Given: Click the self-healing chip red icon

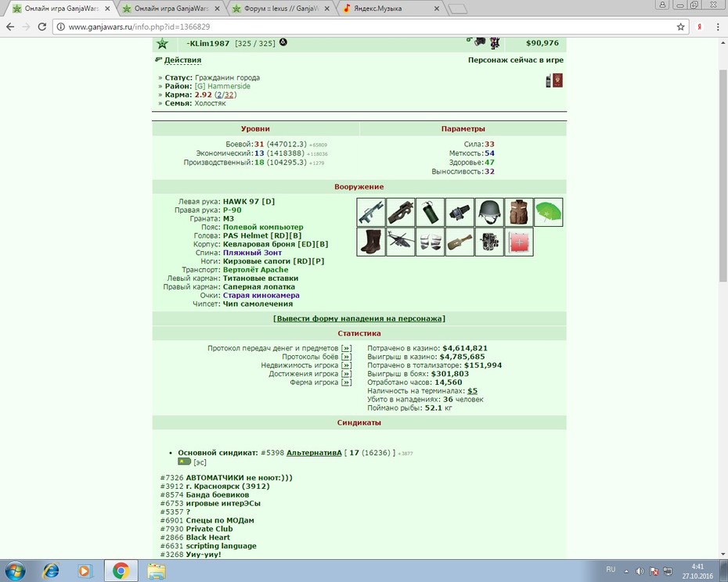Looking at the screenshot, I should (x=519, y=242).
